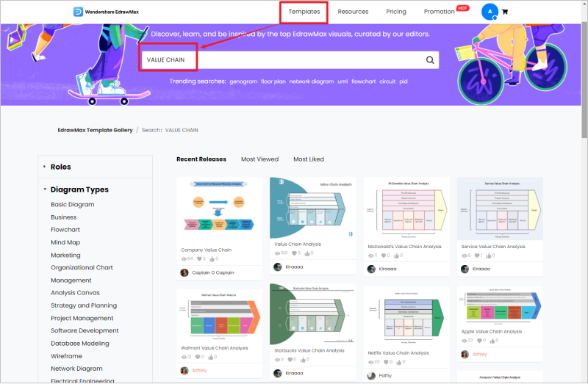Select Wireframe diagram type
Viewport: 588px width, 384px height.
[x=66, y=356]
